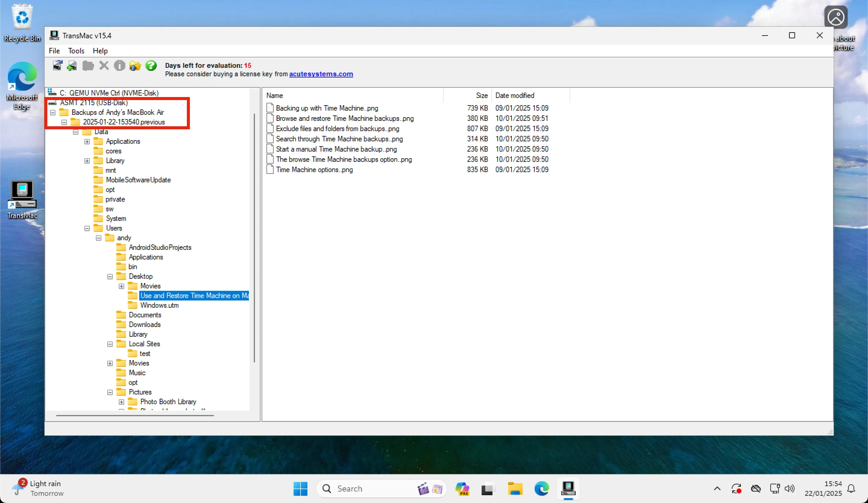Open the Help menu
Screen dimensions: 868x503
(x=100, y=51)
